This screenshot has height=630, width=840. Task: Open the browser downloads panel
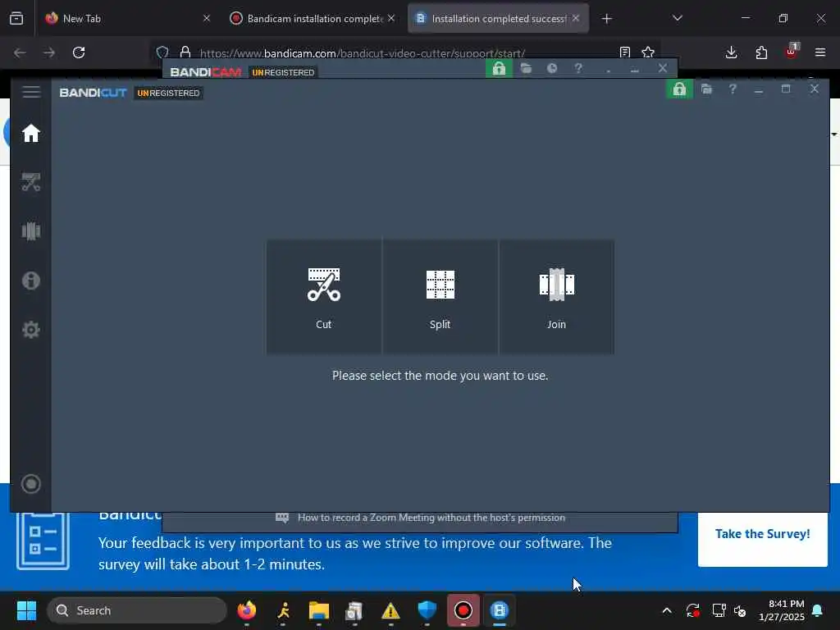pyautogui.click(x=731, y=52)
